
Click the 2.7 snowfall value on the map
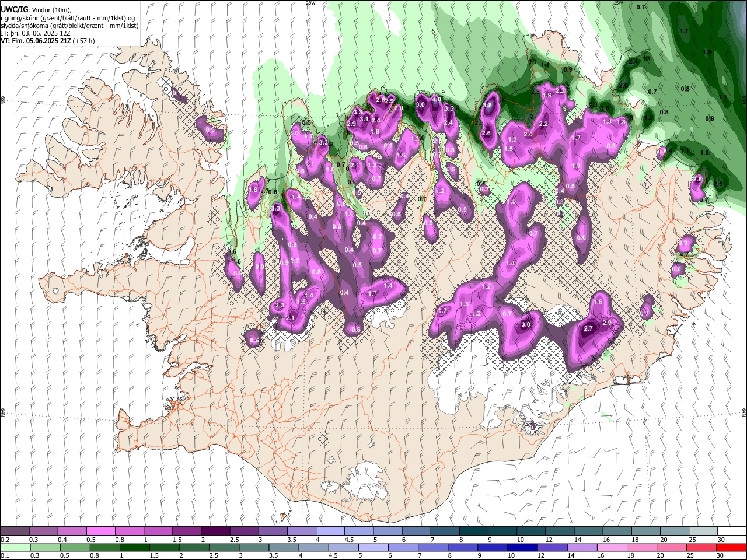click(588, 329)
